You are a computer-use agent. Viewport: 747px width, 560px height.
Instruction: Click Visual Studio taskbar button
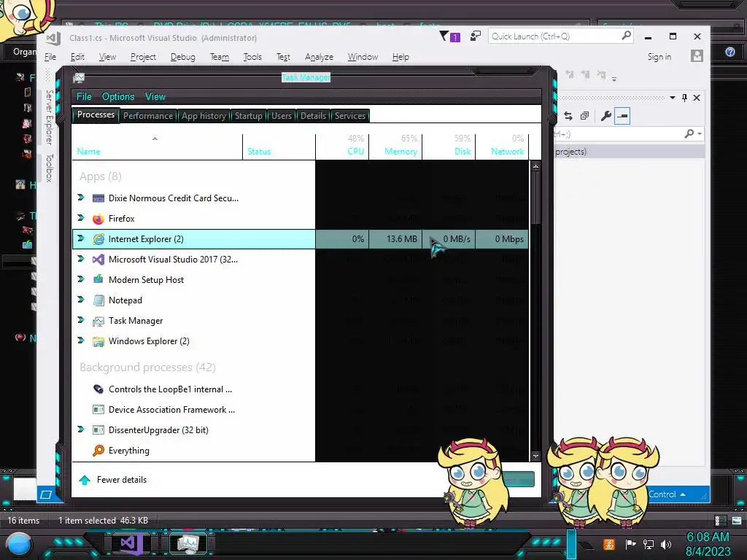131,543
